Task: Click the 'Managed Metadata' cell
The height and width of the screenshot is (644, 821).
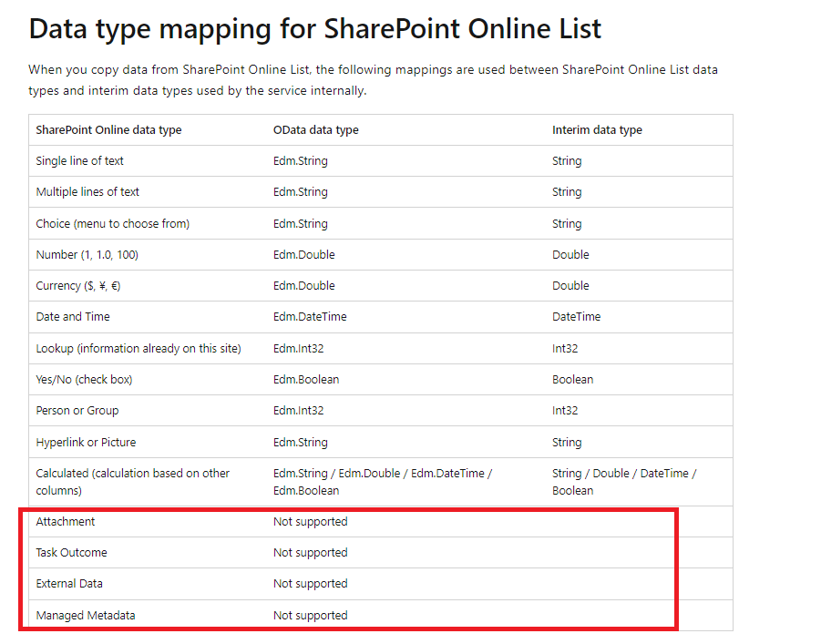Action: coord(86,615)
